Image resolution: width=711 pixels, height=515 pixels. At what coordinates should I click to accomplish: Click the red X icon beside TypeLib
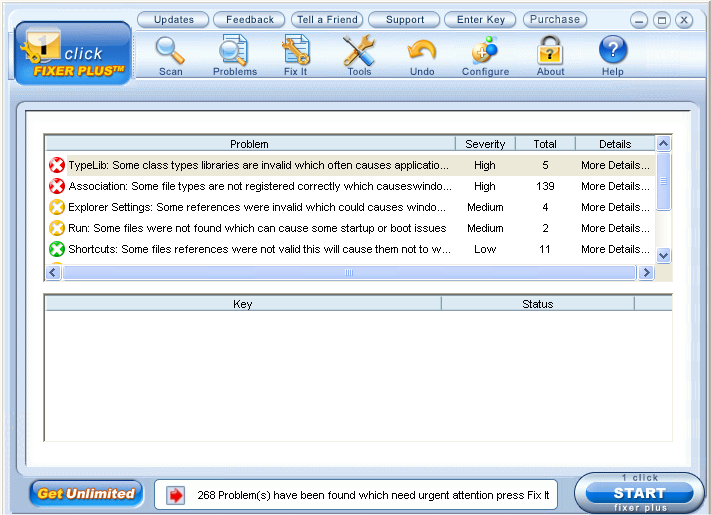coord(57,165)
